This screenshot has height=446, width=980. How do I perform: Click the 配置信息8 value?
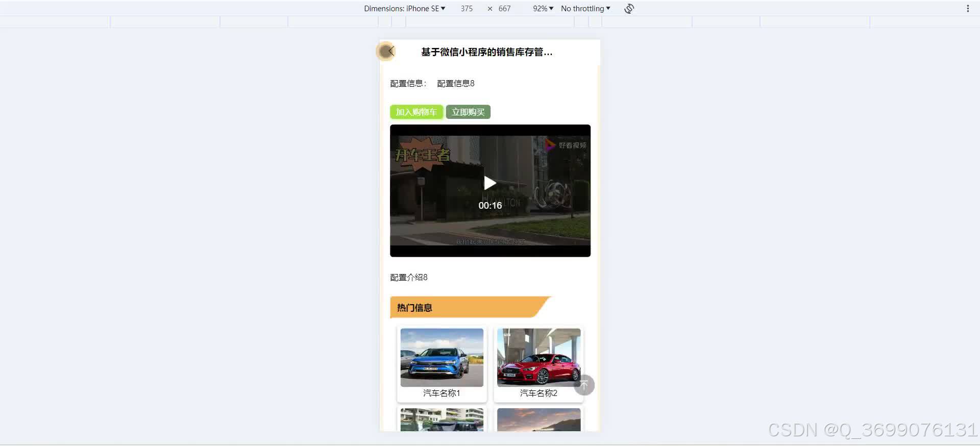[456, 83]
